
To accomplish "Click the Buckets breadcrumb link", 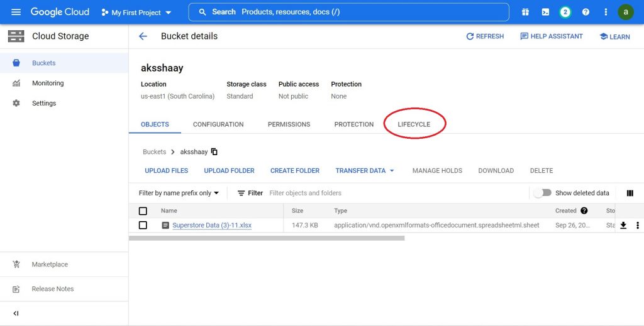I will pos(155,152).
